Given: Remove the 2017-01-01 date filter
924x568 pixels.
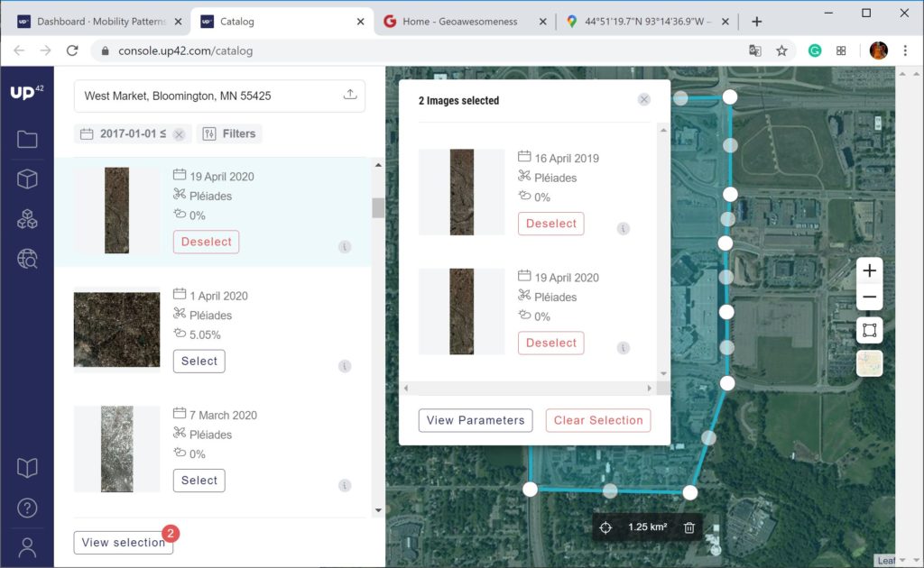Looking at the screenshot, I should point(180,135).
